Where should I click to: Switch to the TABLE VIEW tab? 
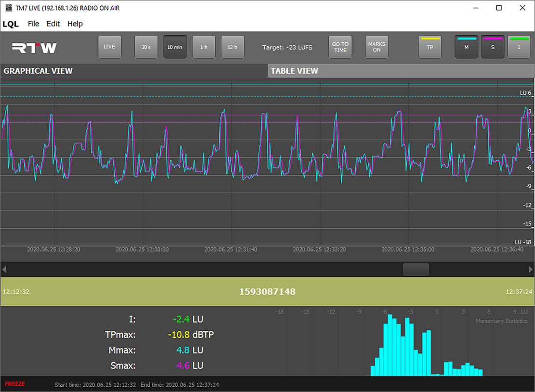pos(400,71)
